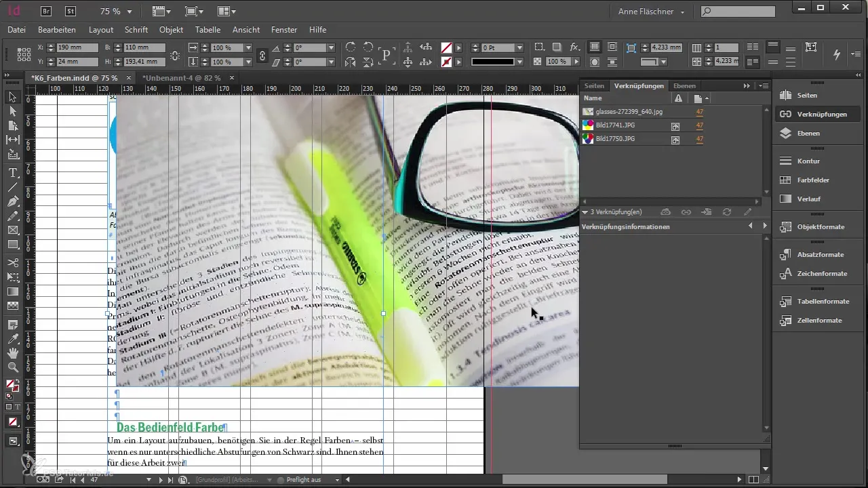Toggle constrain width and height link
This screenshot has height=488, width=868.
(175, 55)
